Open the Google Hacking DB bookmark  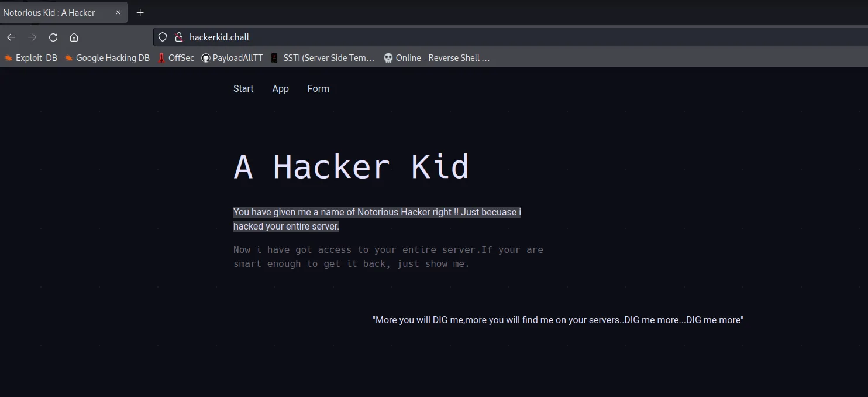pyautogui.click(x=108, y=58)
